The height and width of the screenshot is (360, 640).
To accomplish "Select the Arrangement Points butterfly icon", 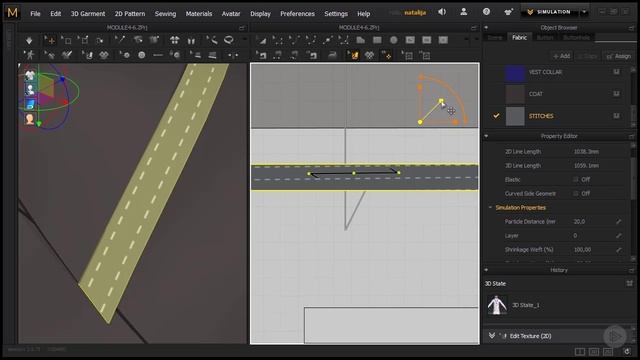I will pyautogui.click(x=175, y=40).
